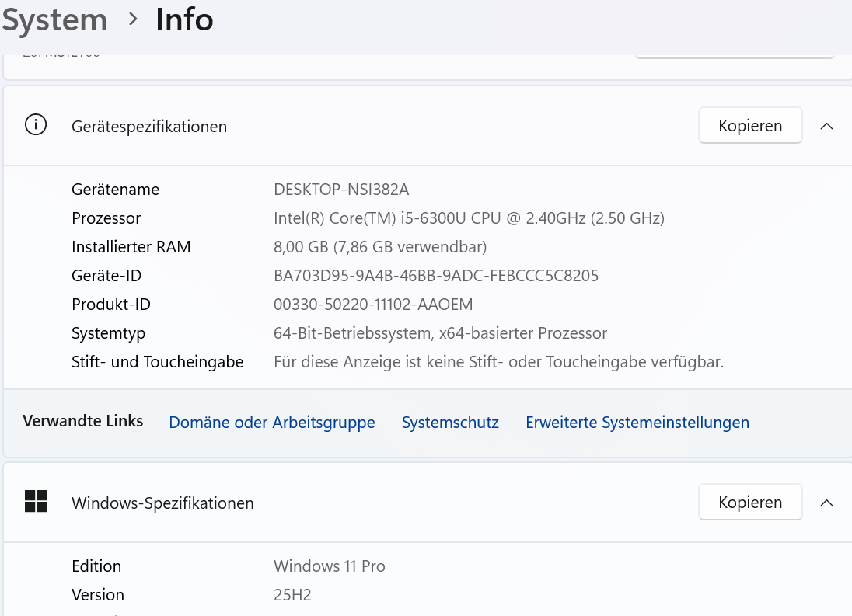Screen dimensions: 852x616
Task: Select the Intel Core i5-6300U processor value
Action: [469, 218]
